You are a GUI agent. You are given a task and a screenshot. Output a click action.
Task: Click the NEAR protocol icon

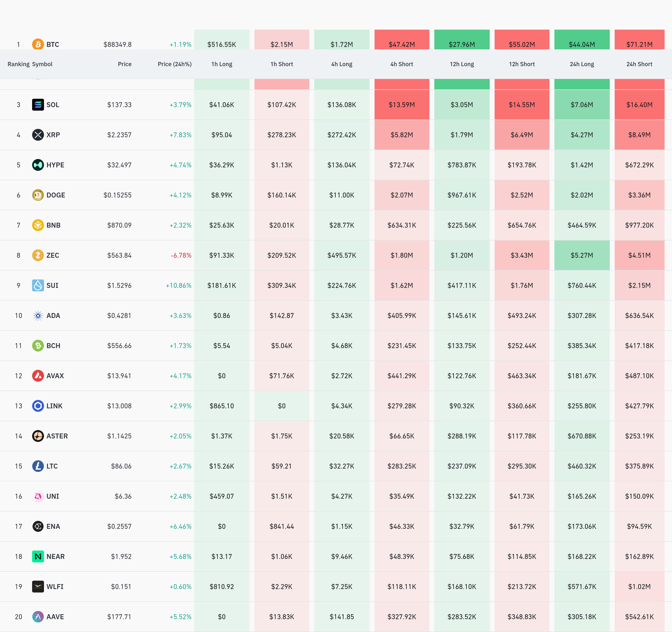click(38, 556)
